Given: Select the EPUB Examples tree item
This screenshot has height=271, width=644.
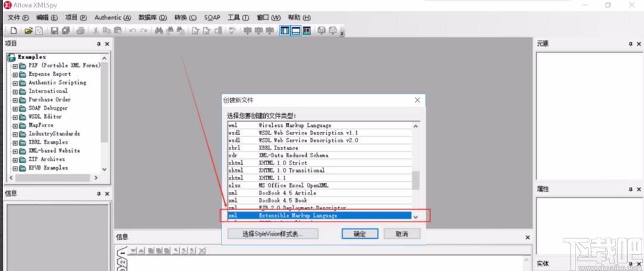Looking at the screenshot, I should point(48,168).
